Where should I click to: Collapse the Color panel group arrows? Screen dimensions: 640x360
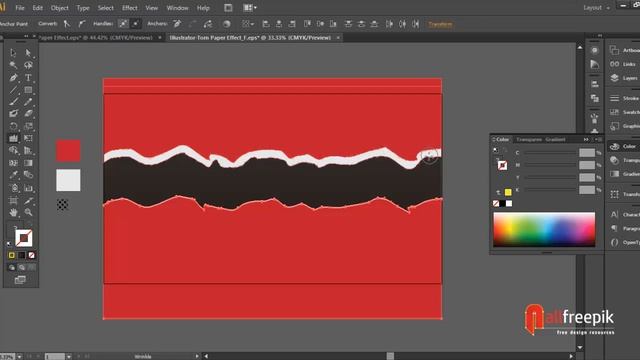[586, 140]
